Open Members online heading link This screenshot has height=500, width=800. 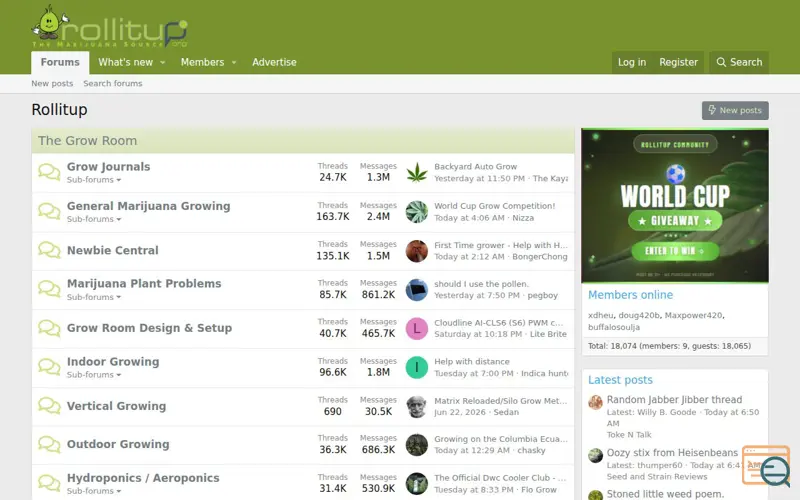coord(630,295)
